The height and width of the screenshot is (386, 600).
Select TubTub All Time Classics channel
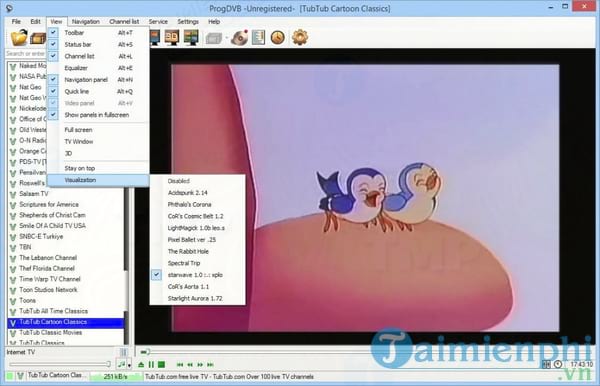[66, 311]
